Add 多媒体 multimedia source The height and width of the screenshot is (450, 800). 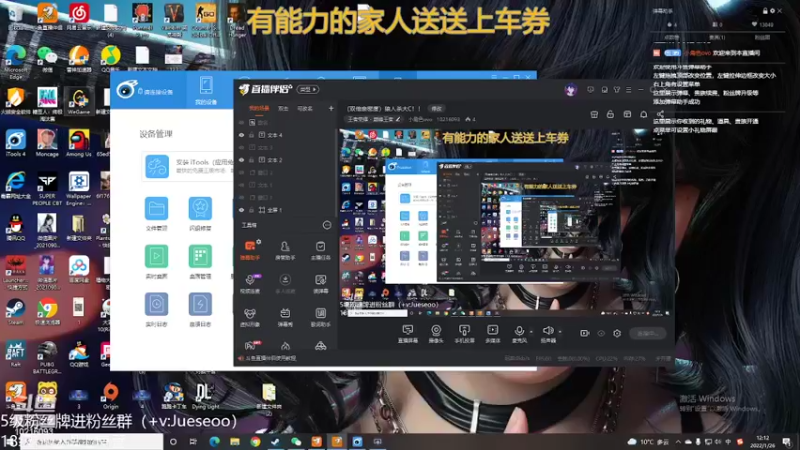point(493,334)
